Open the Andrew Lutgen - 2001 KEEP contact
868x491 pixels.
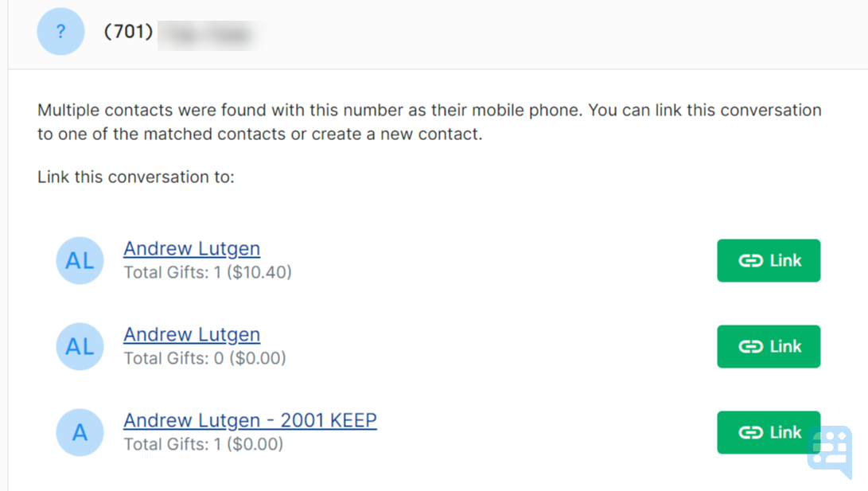(x=250, y=420)
